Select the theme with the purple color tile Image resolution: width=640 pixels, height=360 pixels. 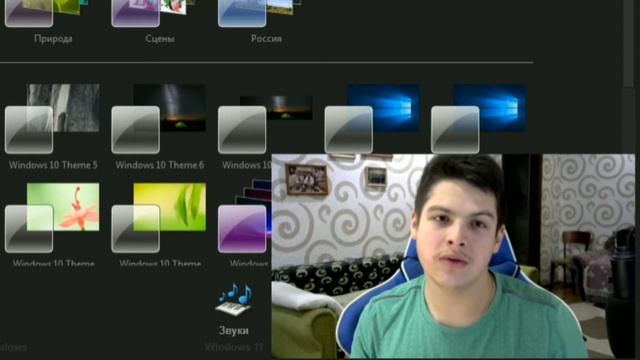(x=244, y=224)
